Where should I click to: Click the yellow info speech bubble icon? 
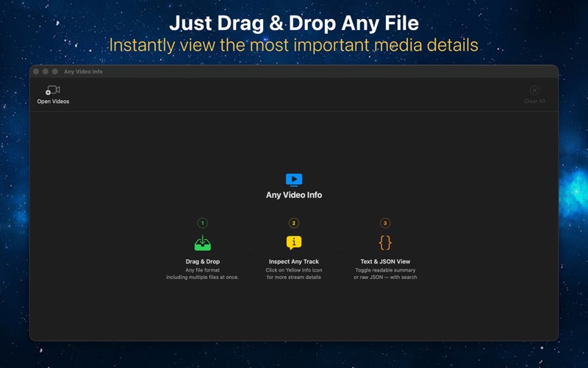(x=293, y=243)
